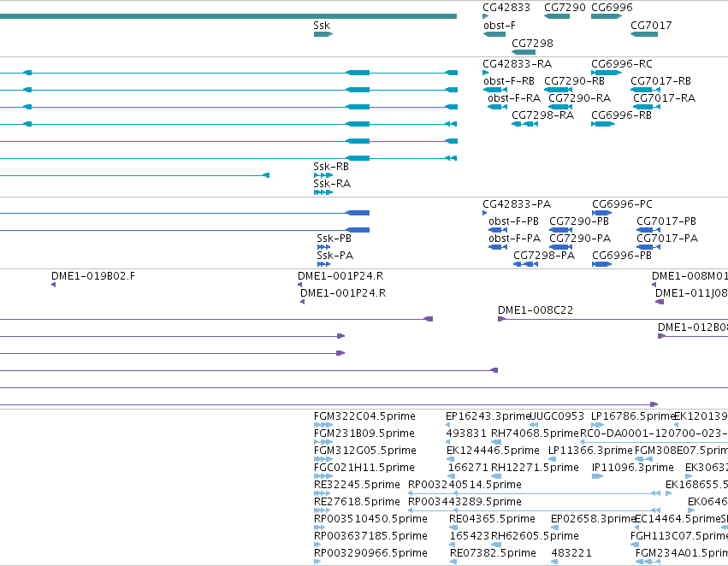The image size is (728, 566).
Task: Open the CG7017 gene feature
Action: click(x=644, y=34)
